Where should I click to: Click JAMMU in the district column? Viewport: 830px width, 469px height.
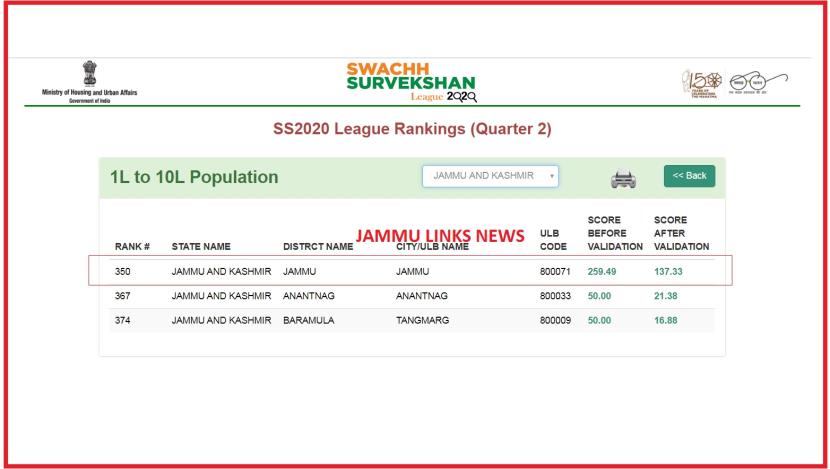pyautogui.click(x=300, y=272)
